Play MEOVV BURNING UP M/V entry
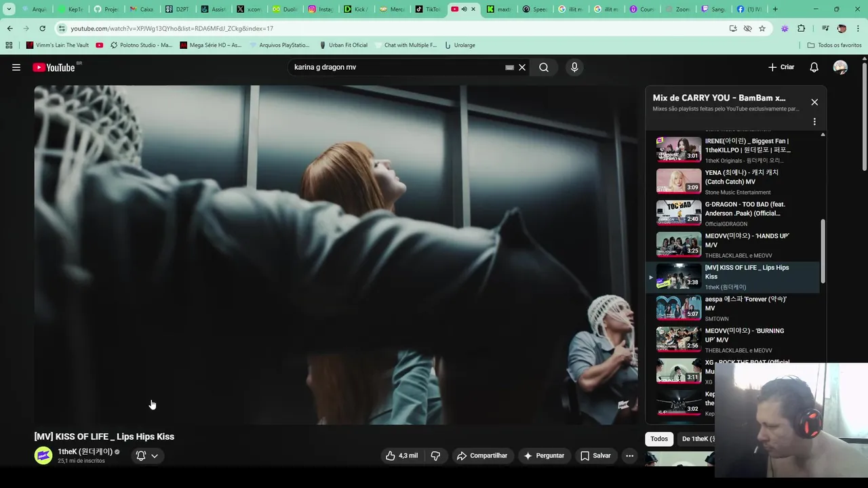Viewport: 868px width, 488px height. 732,340
